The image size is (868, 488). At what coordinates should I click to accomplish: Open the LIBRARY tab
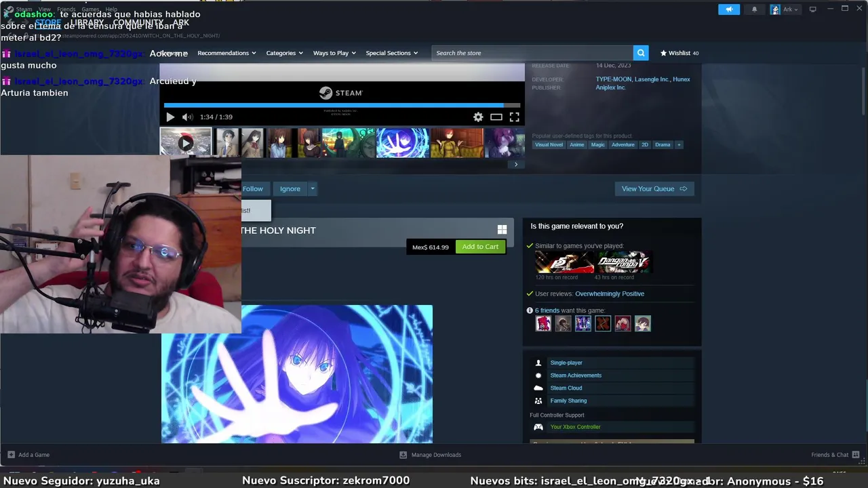(87, 22)
